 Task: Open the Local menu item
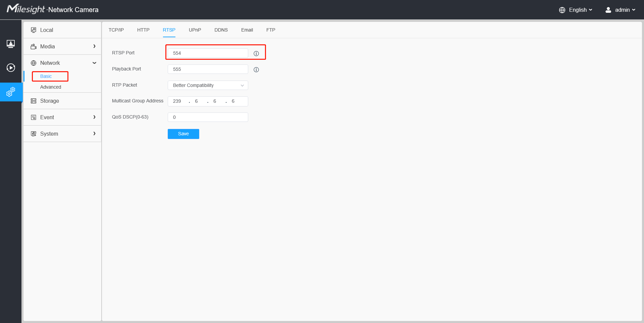coord(62,30)
